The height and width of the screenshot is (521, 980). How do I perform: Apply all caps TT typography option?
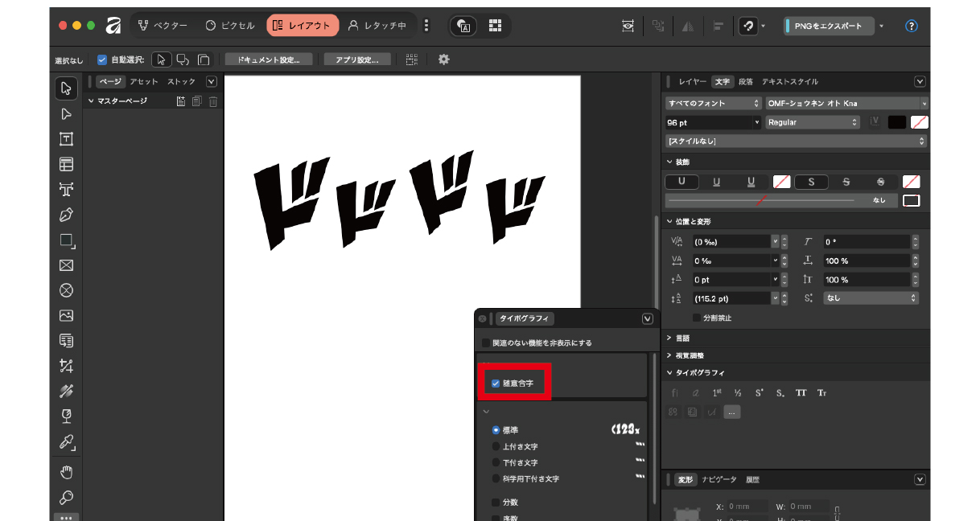[x=801, y=393]
